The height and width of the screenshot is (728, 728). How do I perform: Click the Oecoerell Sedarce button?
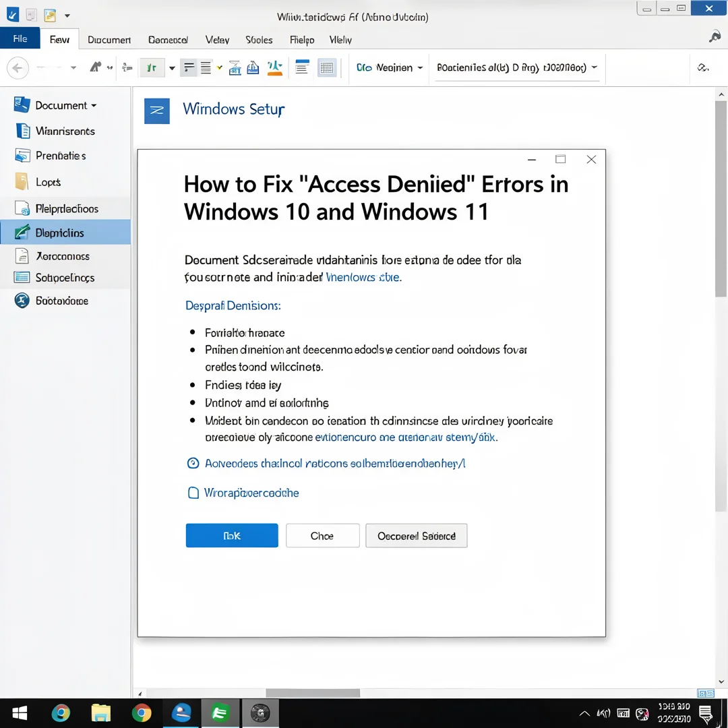tap(416, 536)
